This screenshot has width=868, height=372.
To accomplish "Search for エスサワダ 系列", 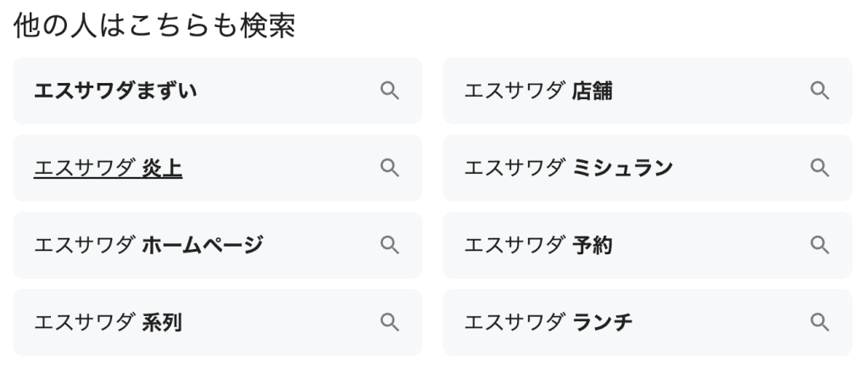I will [x=108, y=323].
